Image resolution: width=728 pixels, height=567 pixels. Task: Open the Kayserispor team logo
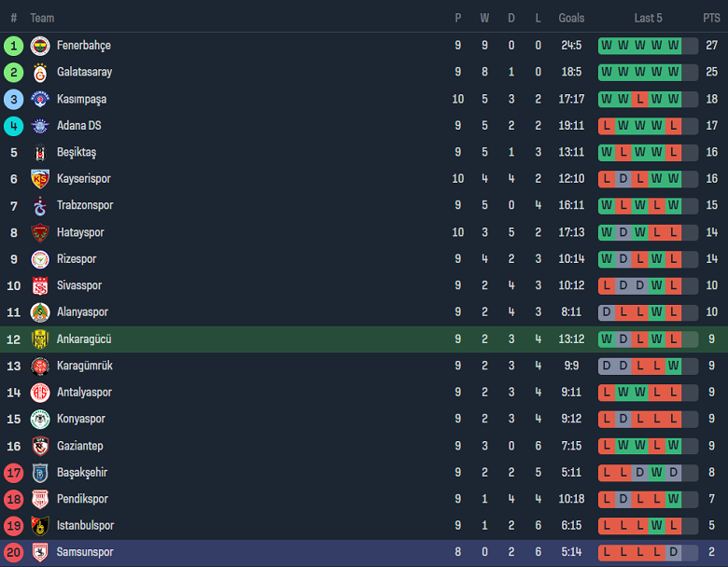(39, 179)
